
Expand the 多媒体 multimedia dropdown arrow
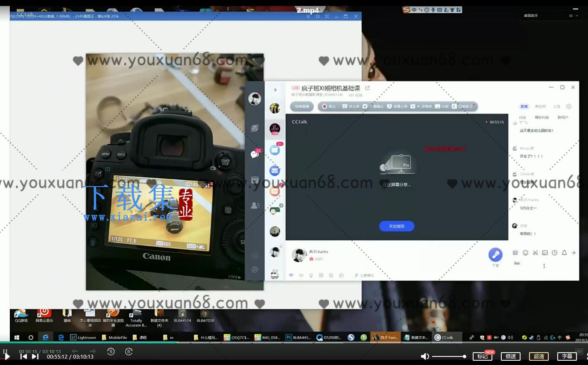(x=418, y=106)
